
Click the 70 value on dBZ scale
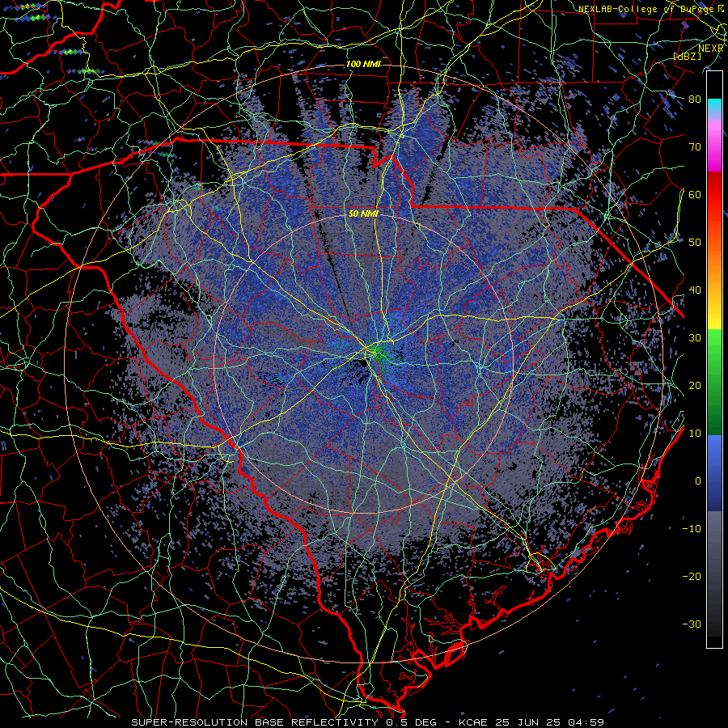[695, 146]
